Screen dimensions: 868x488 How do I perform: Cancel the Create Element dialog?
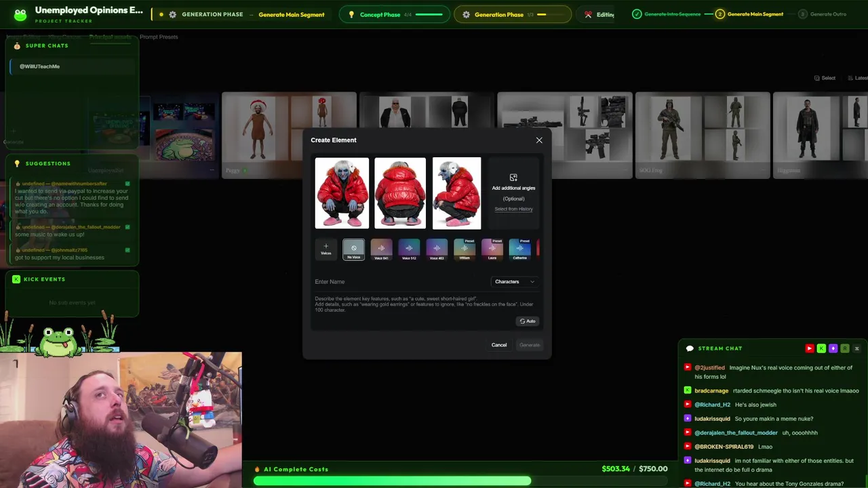(499, 345)
